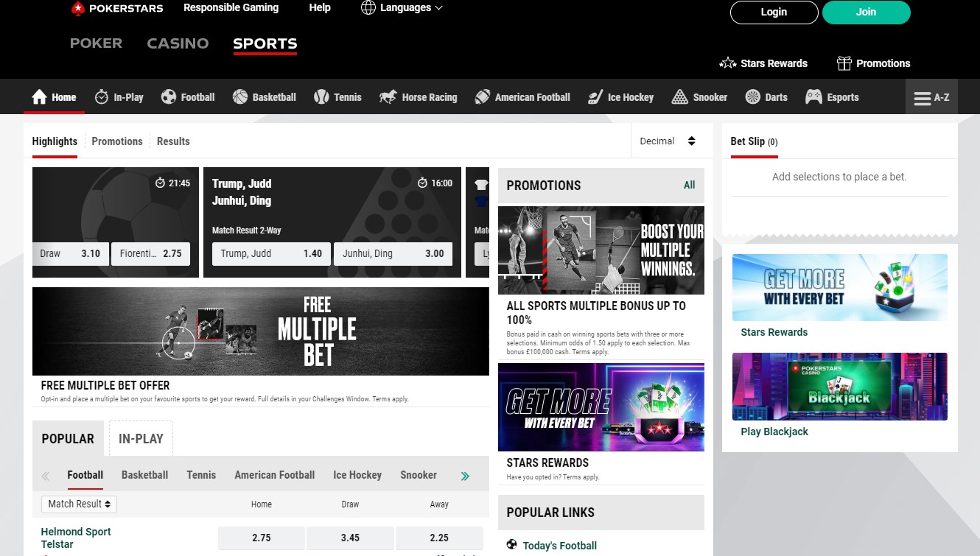980x556 pixels.
Task: Select the Esports gamepad icon
Action: click(813, 97)
